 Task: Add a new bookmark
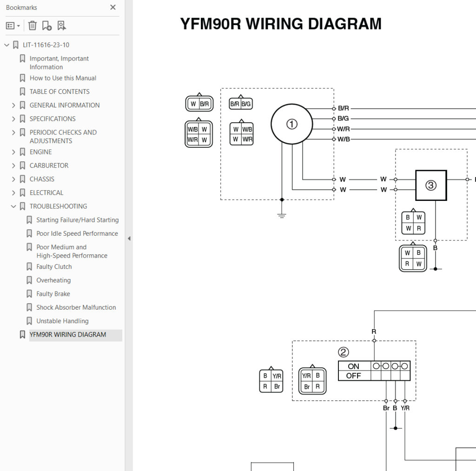tap(47, 26)
